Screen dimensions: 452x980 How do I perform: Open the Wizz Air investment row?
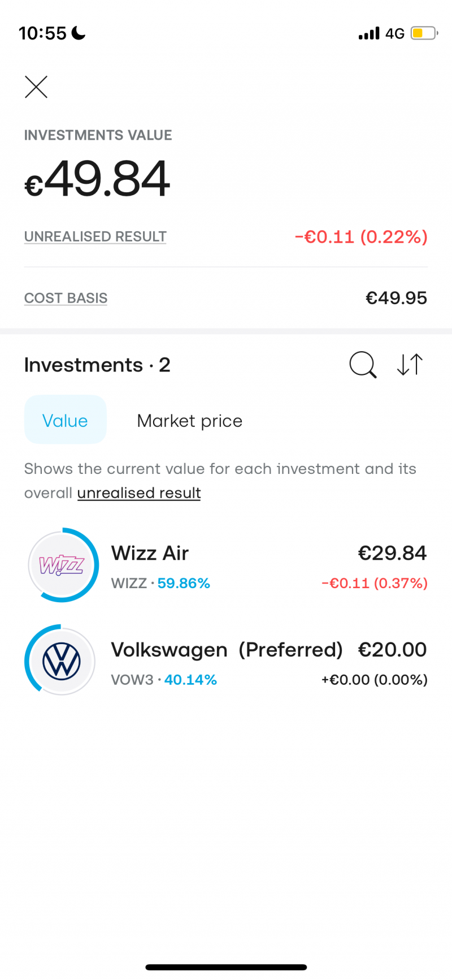coord(226,565)
